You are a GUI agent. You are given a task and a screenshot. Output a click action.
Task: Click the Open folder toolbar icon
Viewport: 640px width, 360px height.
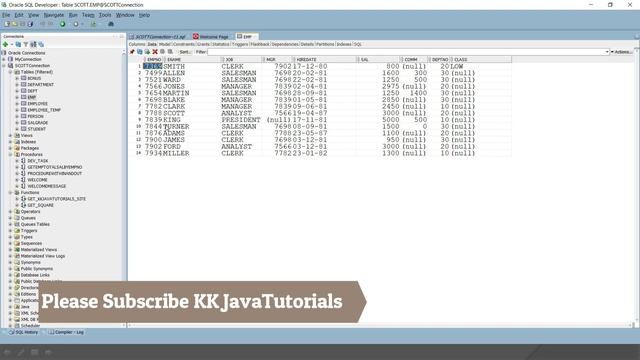(14, 24)
